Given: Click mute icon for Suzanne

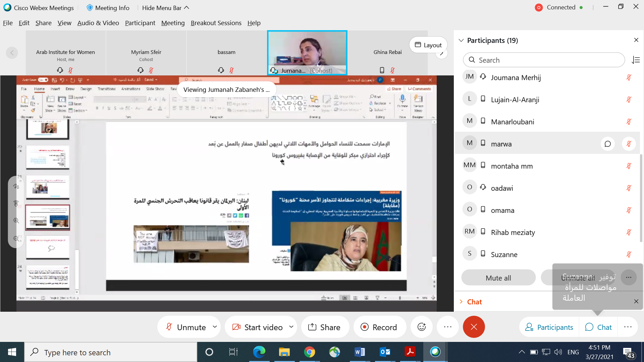Looking at the screenshot, I should 629,254.
